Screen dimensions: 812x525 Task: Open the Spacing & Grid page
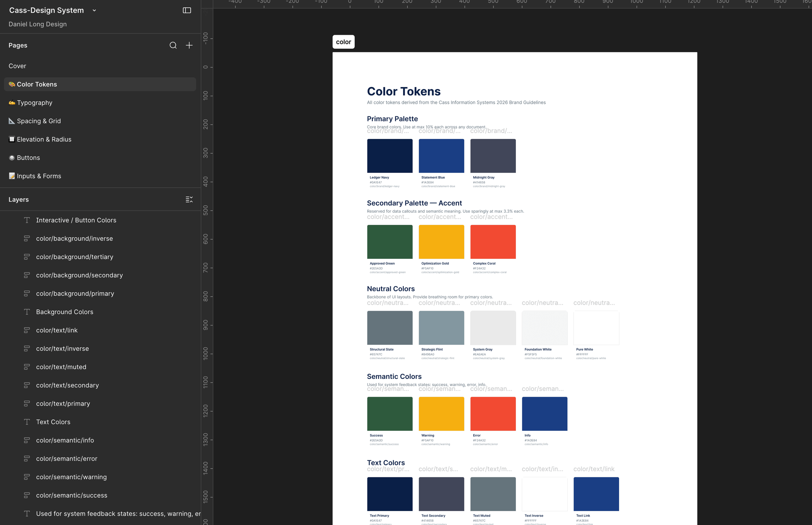click(x=100, y=121)
